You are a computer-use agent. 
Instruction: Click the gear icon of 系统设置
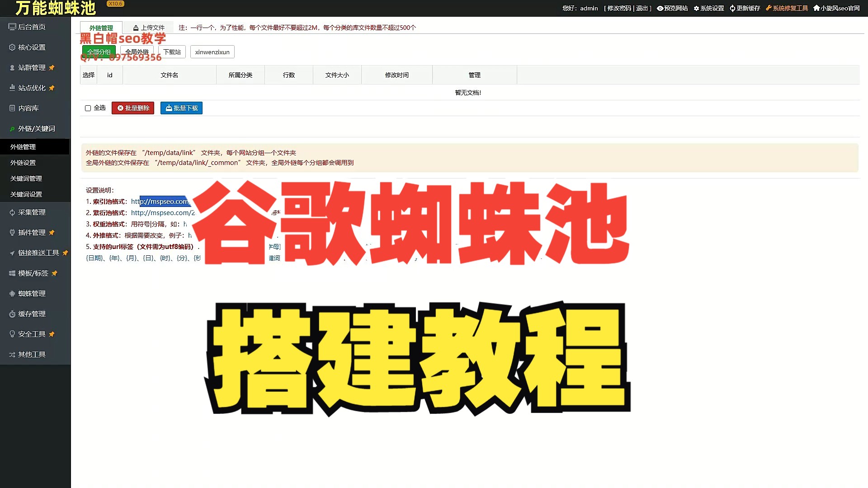point(696,8)
